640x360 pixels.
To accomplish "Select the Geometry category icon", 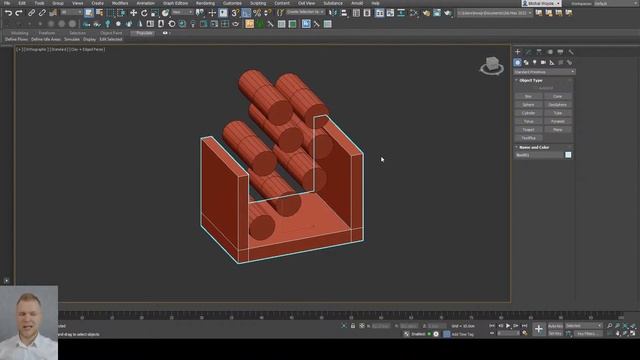I will [518, 62].
